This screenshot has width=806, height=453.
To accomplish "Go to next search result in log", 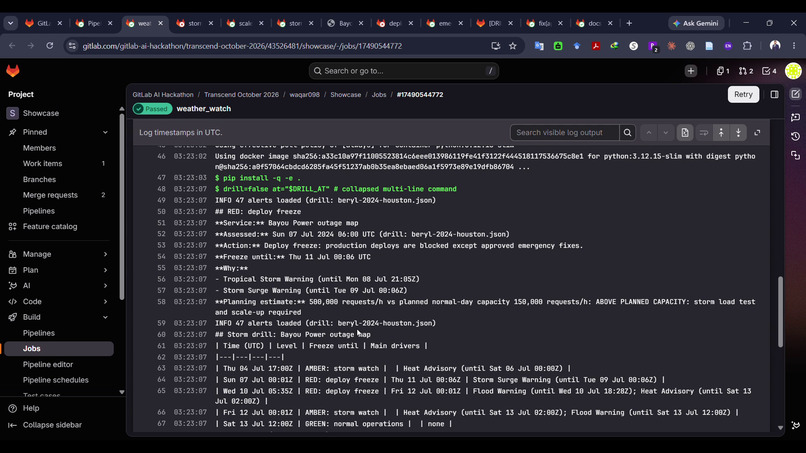I will (x=666, y=133).
